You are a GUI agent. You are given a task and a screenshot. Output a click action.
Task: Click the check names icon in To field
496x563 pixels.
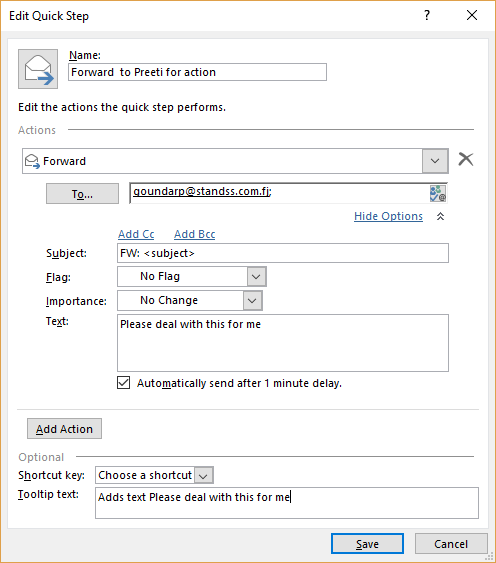[438, 194]
